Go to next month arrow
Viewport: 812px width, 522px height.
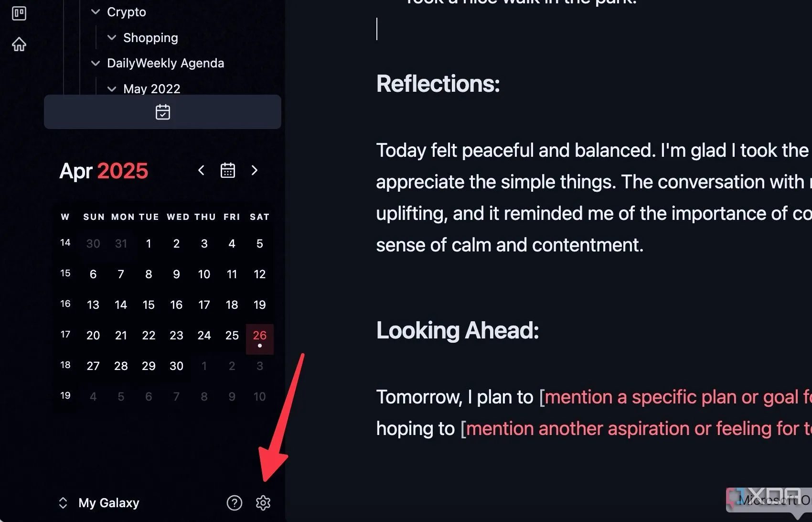click(x=255, y=170)
